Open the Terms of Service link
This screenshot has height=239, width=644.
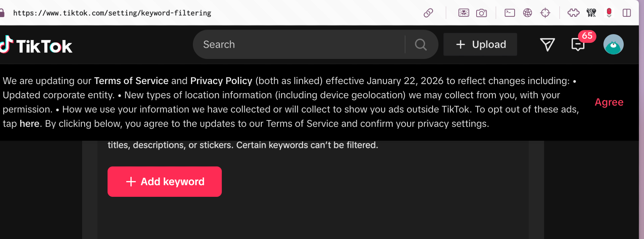pos(131,81)
